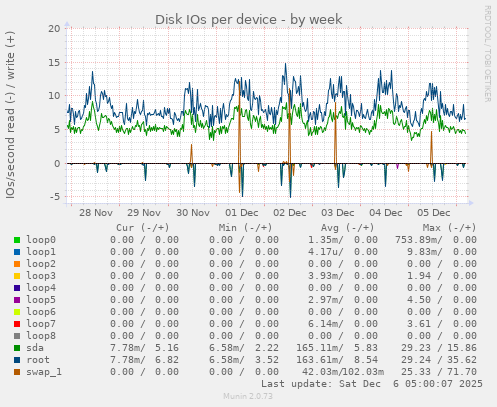The image size is (497, 407).
Task: Click the 'sda' legend name
Action: pos(35,348)
